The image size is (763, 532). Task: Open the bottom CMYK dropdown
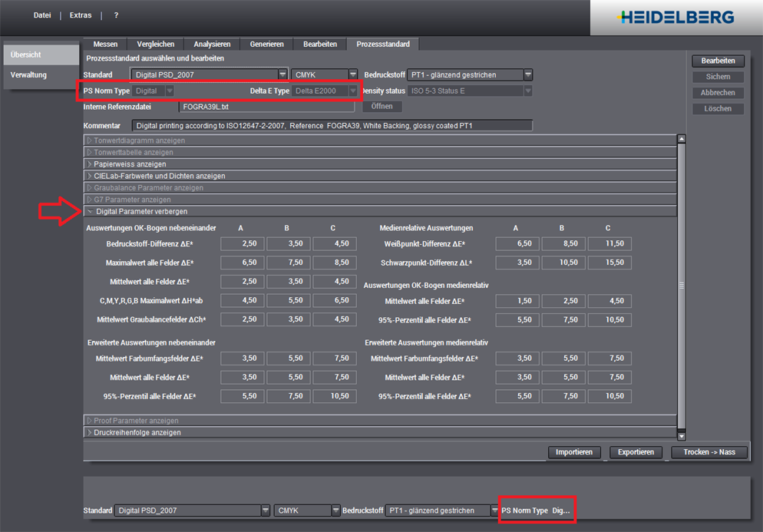(307, 510)
